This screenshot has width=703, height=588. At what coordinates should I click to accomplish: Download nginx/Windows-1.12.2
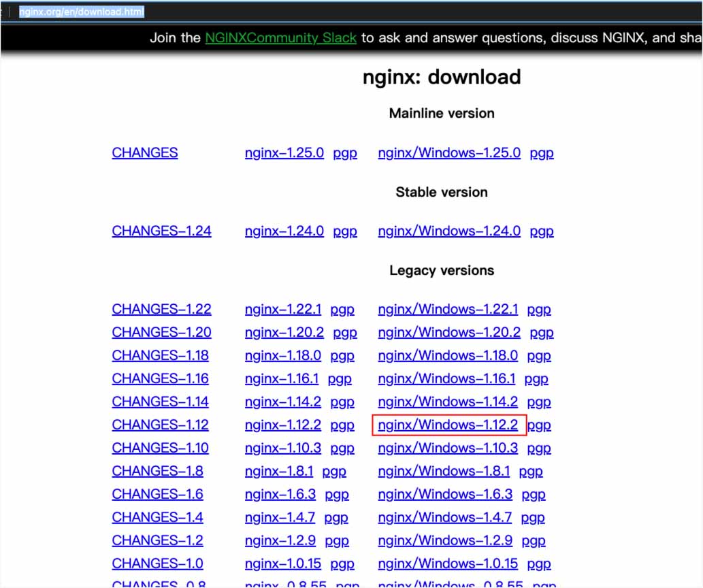tap(448, 425)
